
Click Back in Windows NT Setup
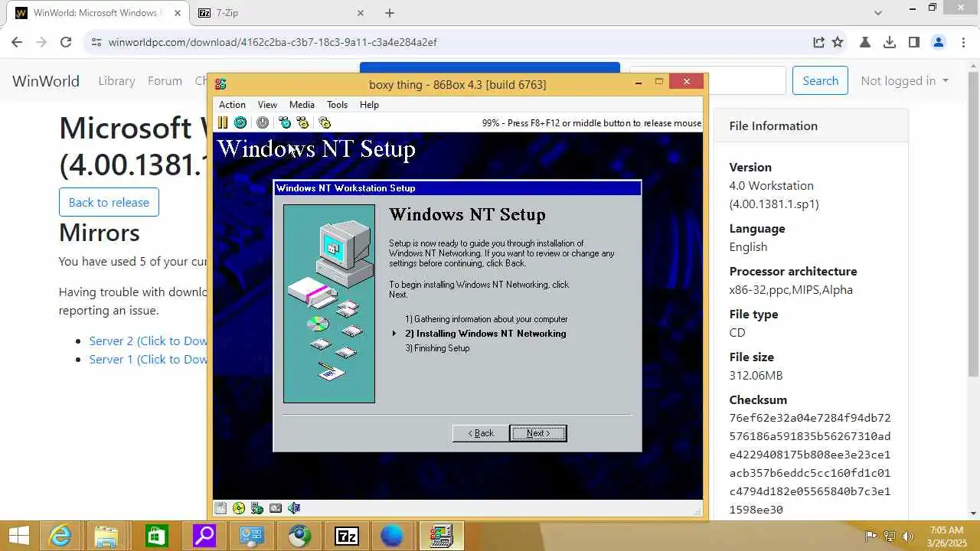click(x=481, y=433)
